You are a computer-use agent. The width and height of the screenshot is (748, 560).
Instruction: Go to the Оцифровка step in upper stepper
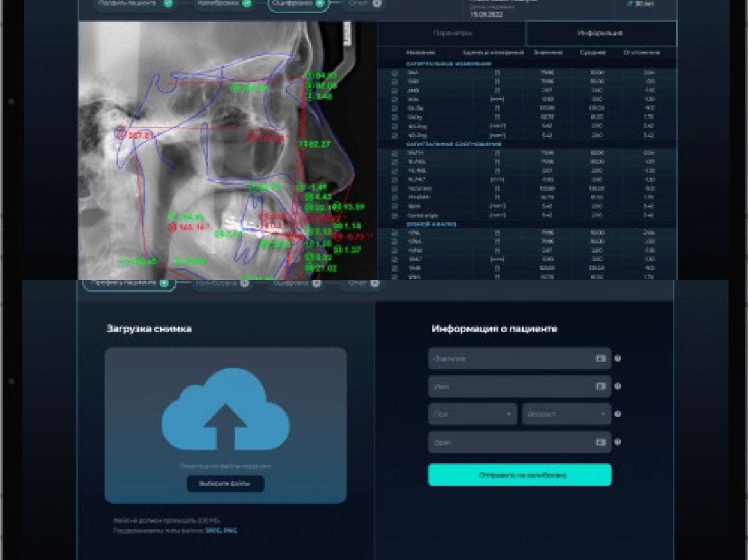(298, 3)
